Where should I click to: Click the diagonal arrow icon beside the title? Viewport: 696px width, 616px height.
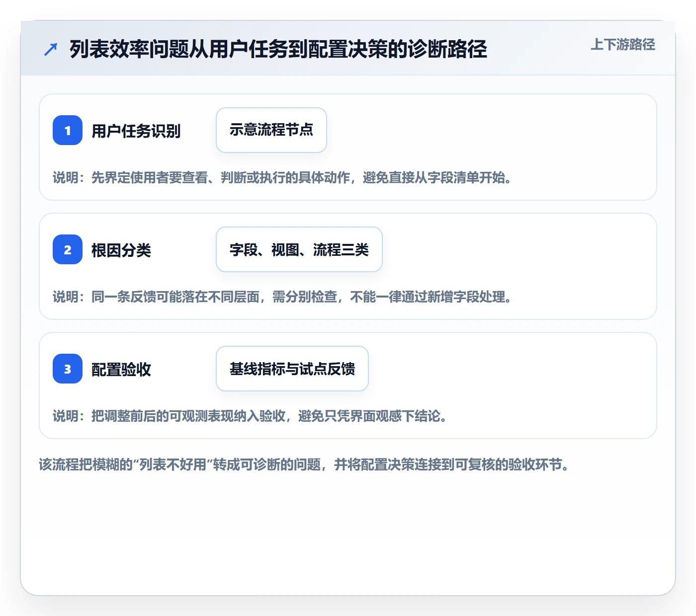[x=51, y=49]
